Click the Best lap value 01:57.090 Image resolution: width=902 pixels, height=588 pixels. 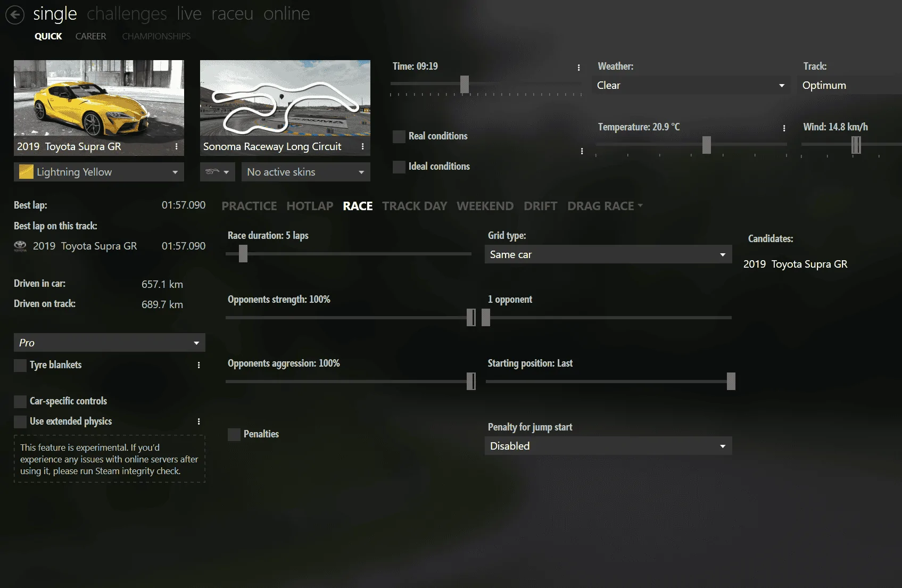[x=184, y=205]
